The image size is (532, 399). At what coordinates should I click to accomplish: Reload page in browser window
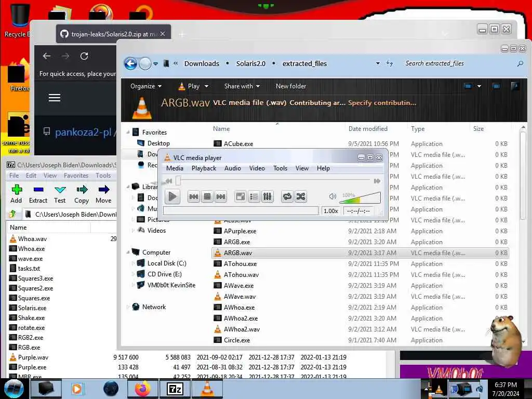point(84,56)
